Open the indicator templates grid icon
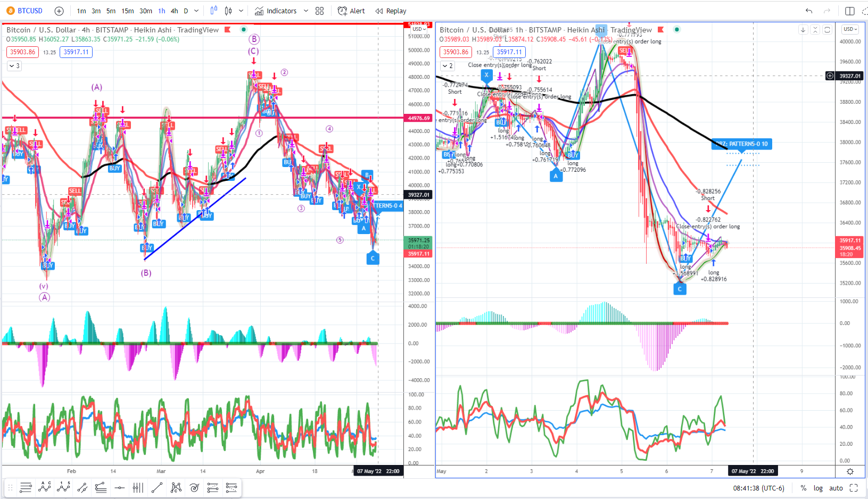This screenshot has width=868, height=499. click(319, 11)
